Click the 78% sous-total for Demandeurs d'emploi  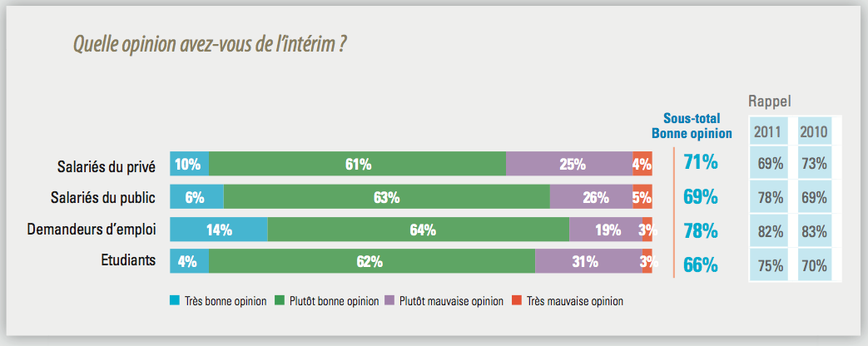pyautogui.click(x=700, y=230)
